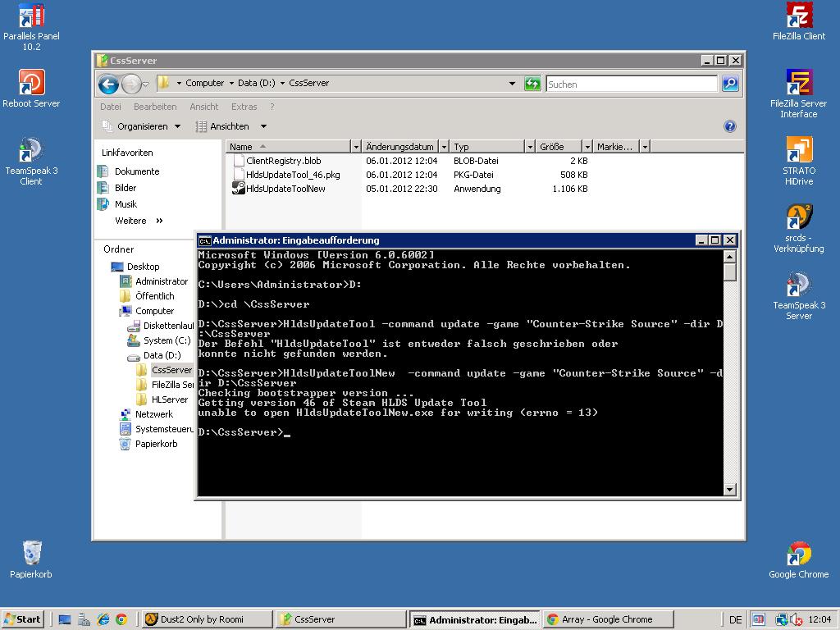Click the Start button
This screenshot has height=630, width=840.
(22, 619)
